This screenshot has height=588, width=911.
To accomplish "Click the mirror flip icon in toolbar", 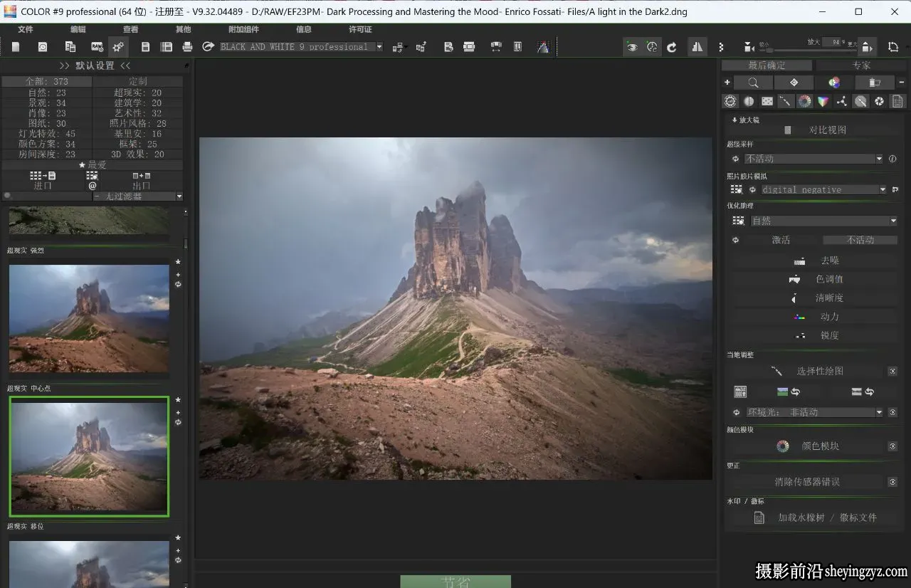I will point(697,47).
